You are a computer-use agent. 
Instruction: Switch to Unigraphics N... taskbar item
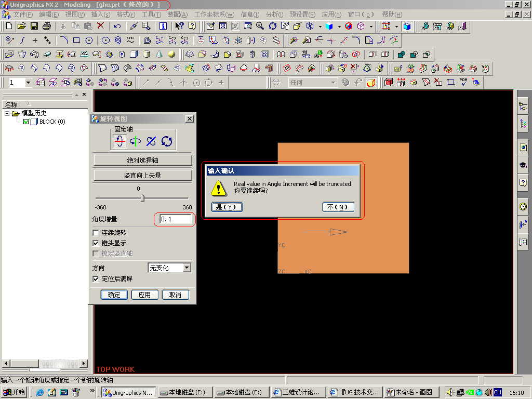coord(129,393)
